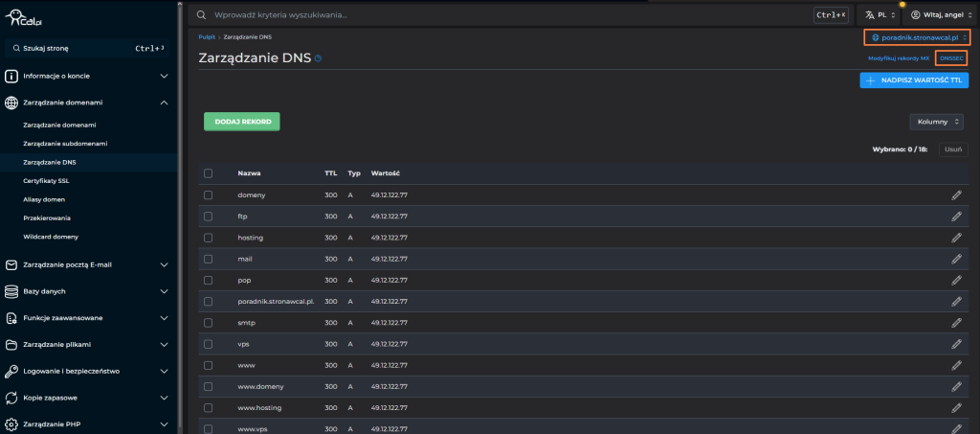Edit the smtp record with pencil icon
The width and height of the screenshot is (980, 434).
(x=956, y=323)
